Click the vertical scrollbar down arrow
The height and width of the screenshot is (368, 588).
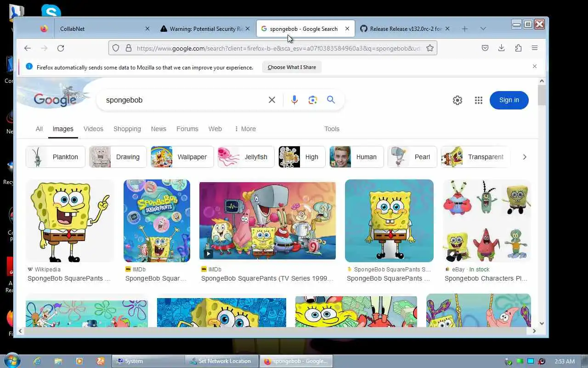pyautogui.click(x=542, y=323)
